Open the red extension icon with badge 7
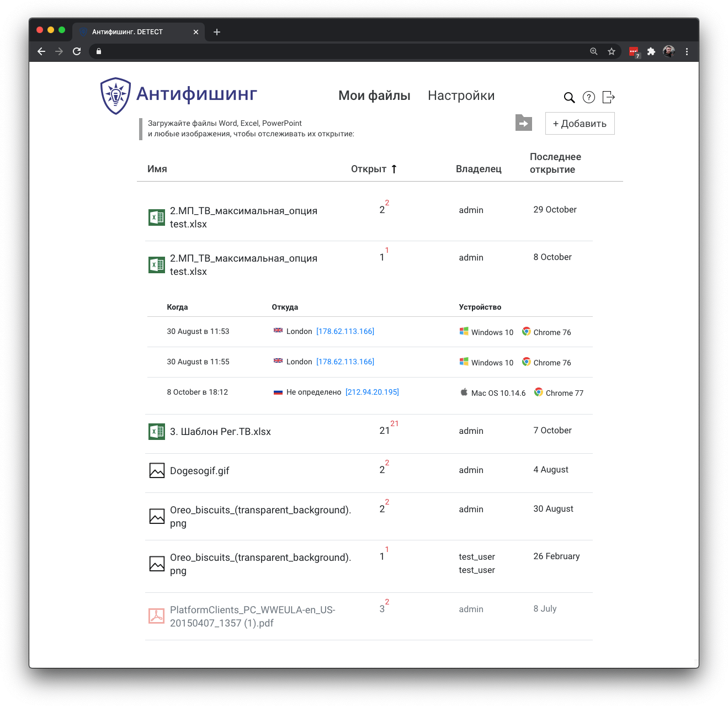The height and width of the screenshot is (706, 728). 634,52
